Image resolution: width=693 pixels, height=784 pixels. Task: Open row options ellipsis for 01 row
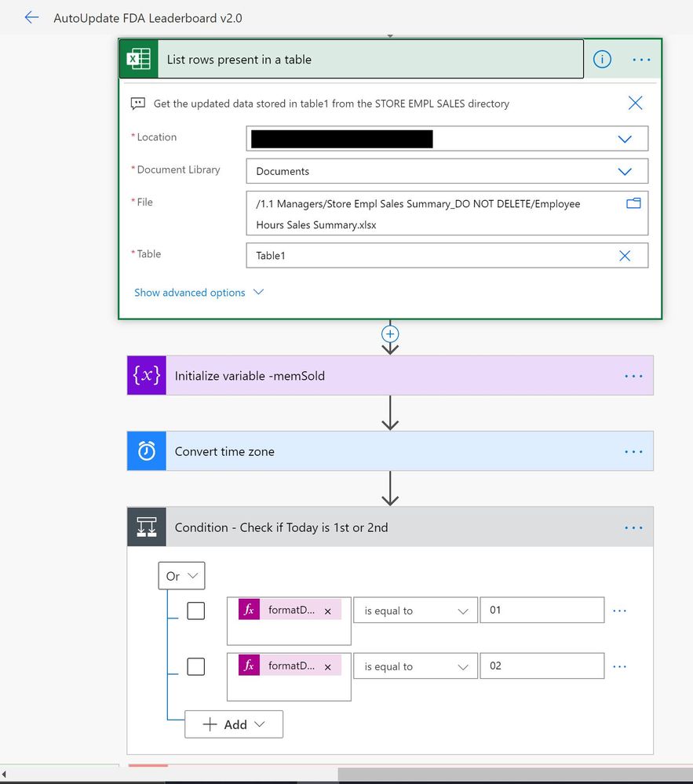coord(619,611)
